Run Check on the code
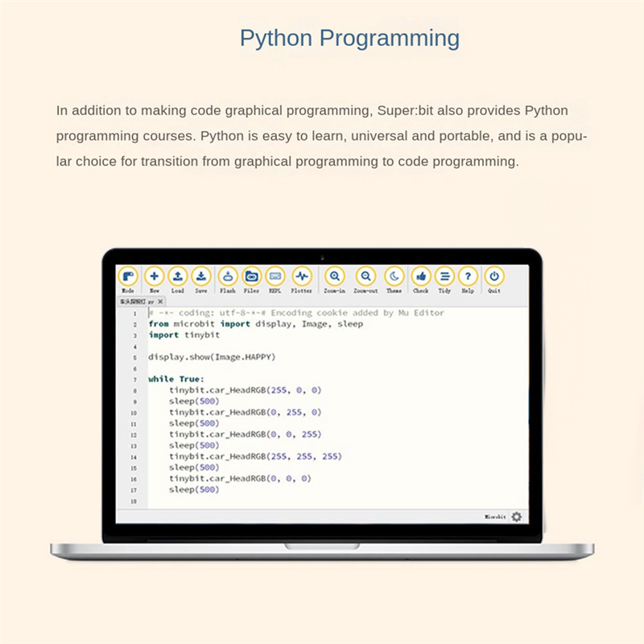Image resolution: width=644 pixels, height=644 pixels. tap(420, 276)
